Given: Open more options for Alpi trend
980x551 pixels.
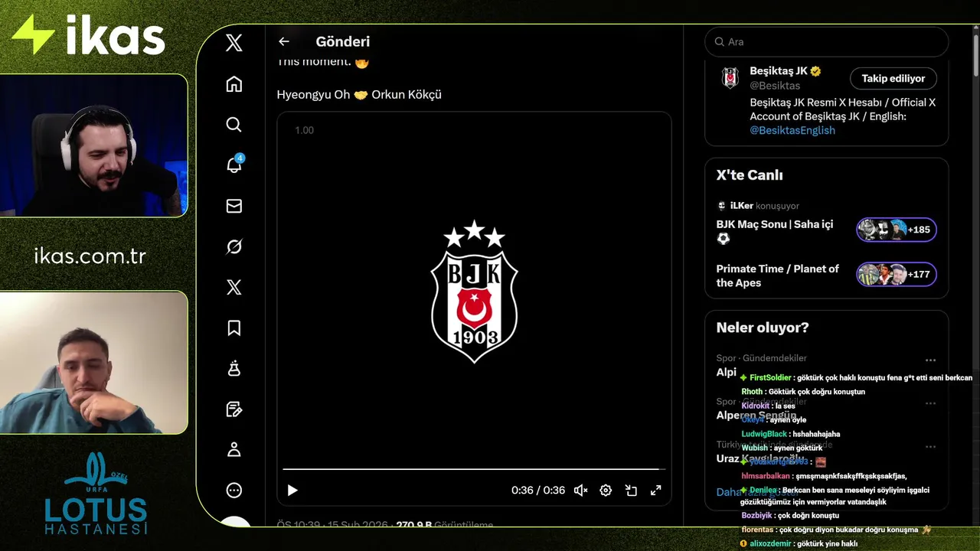Looking at the screenshot, I should (x=930, y=360).
